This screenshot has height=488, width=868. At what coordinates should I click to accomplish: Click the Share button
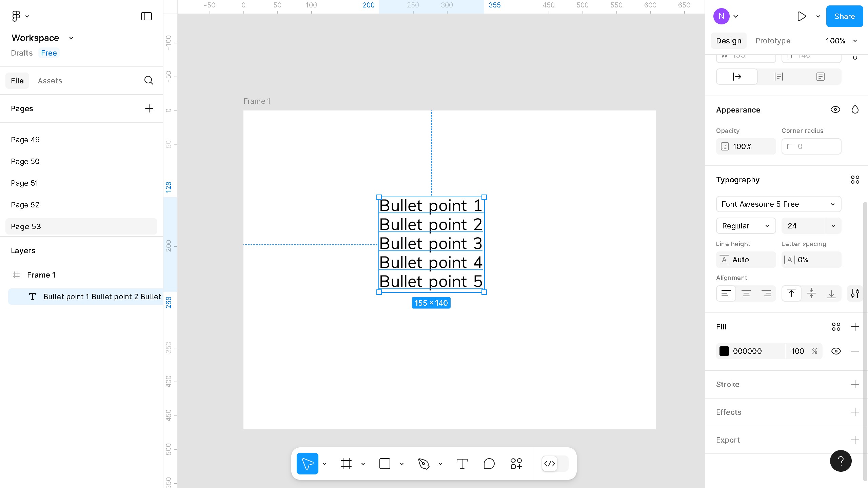point(844,16)
